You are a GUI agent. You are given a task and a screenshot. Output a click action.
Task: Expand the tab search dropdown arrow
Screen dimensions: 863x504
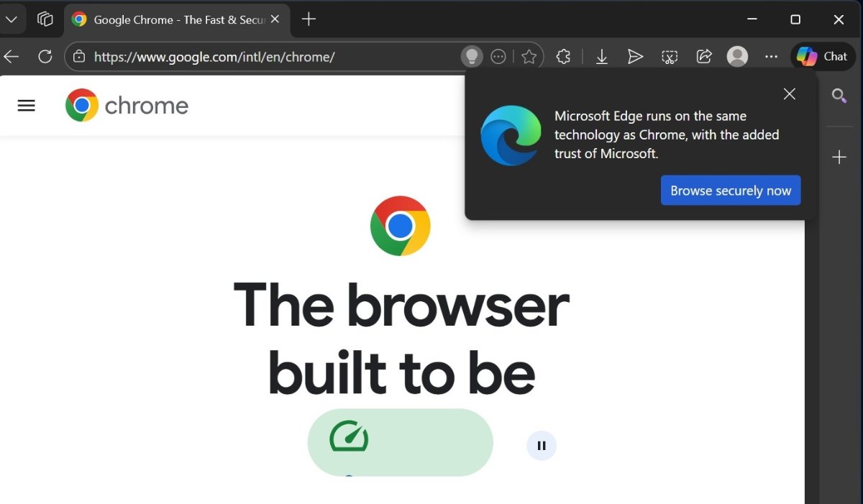pyautogui.click(x=12, y=19)
